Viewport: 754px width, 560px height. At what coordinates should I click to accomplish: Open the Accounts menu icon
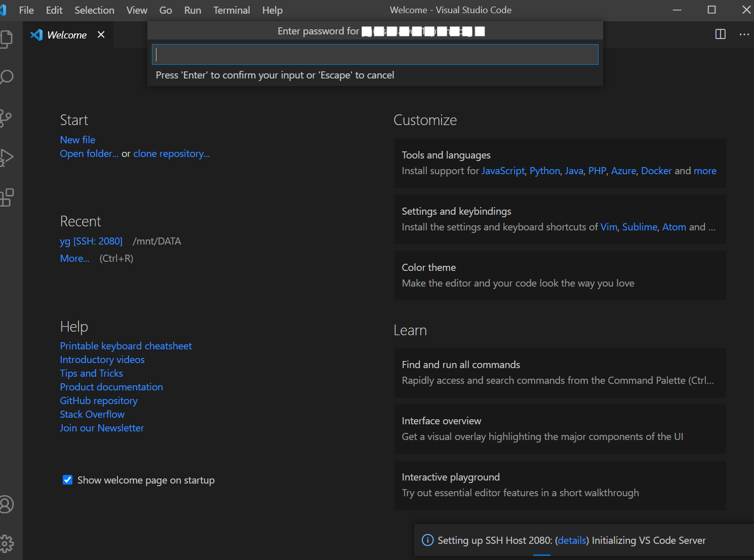coord(6,504)
